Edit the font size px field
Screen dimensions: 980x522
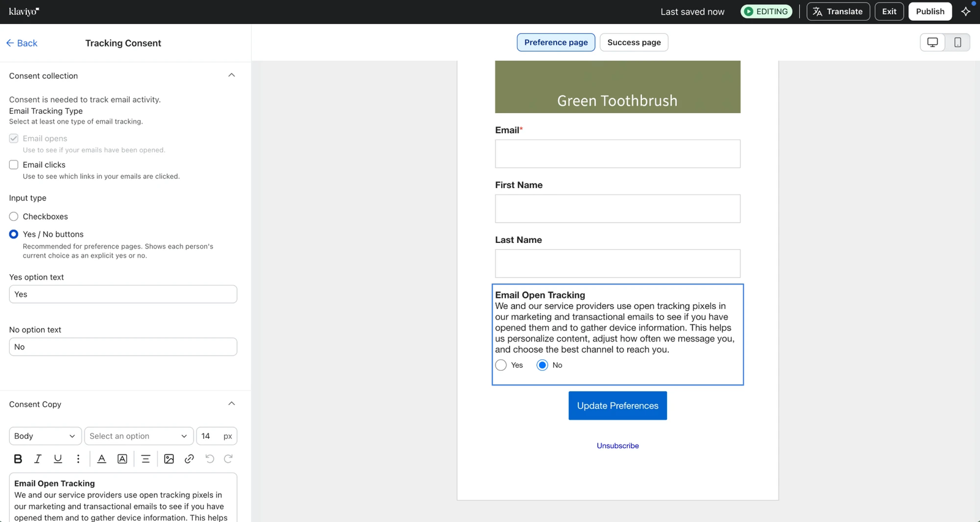(216, 436)
